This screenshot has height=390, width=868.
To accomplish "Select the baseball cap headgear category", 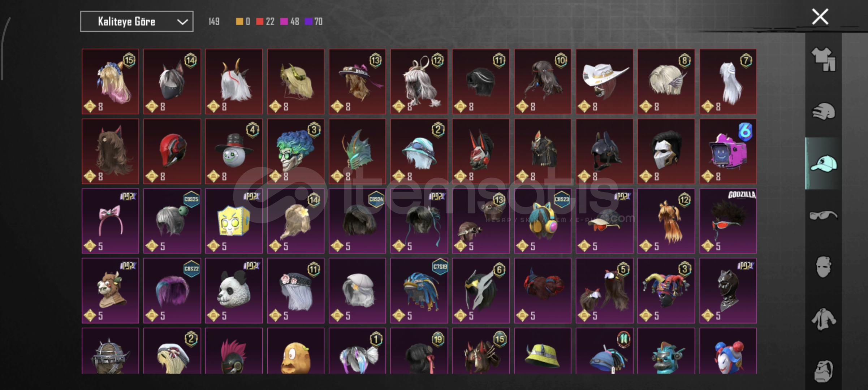I will click(x=823, y=164).
